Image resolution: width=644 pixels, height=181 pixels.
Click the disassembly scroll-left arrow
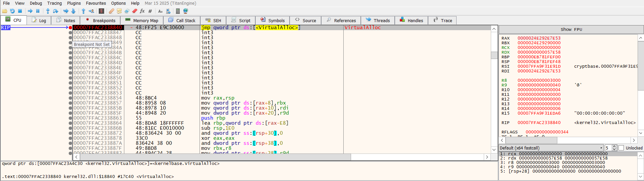coord(77,157)
